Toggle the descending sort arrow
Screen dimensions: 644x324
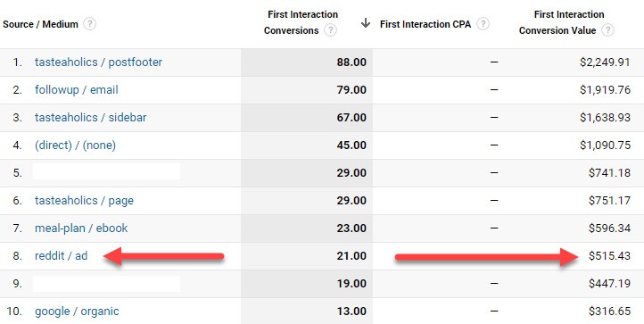tap(365, 23)
